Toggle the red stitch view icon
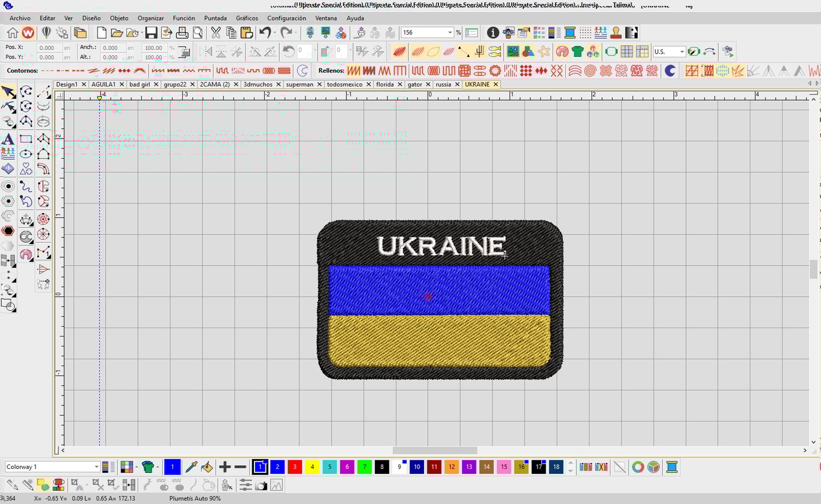821x504 pixels. point(400,52)
